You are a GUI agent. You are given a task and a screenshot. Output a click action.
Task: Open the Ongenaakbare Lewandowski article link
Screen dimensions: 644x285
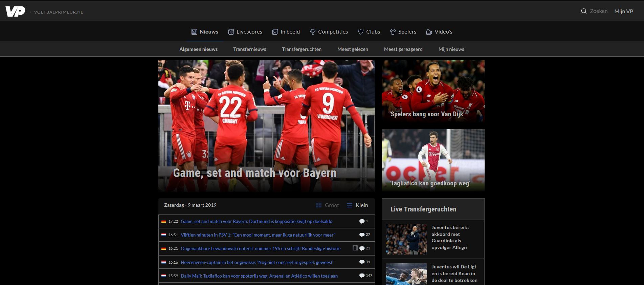261,248
